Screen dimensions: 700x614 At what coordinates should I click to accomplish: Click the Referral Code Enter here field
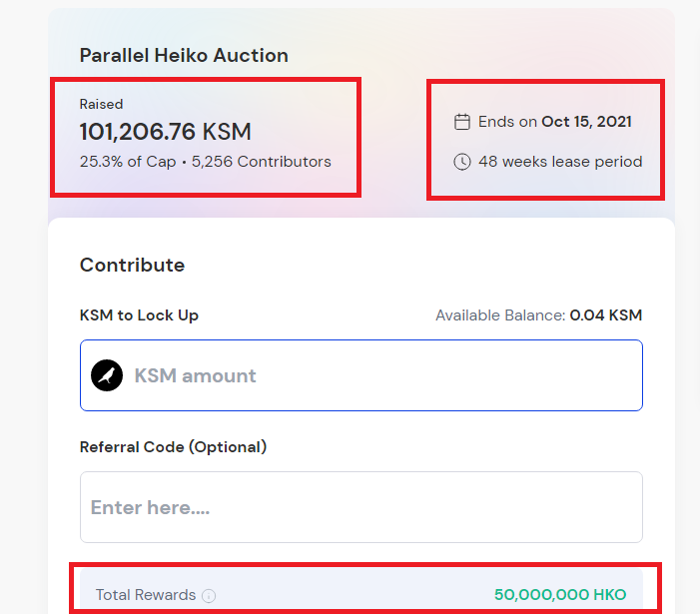[361, 507]
